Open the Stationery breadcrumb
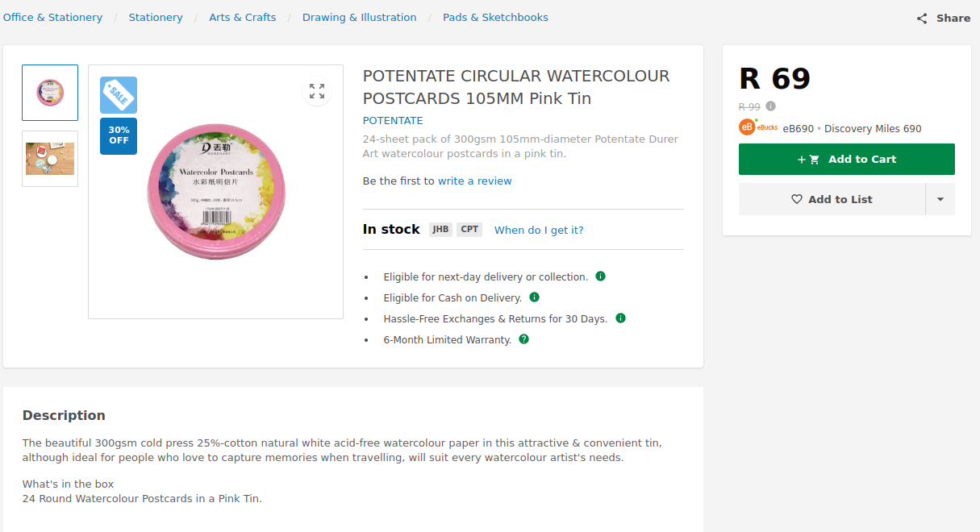 (x=156, y=18)
